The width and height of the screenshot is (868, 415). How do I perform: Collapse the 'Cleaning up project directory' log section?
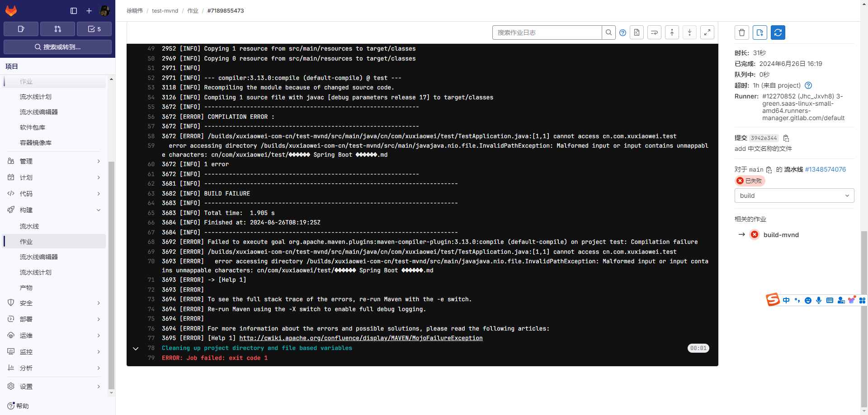click(136, 348)
